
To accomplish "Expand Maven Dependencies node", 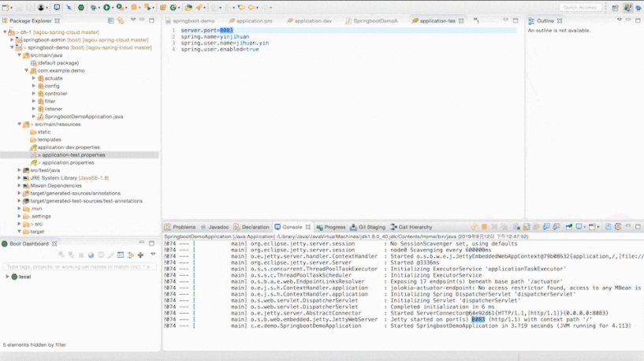I will [x=19, y=185].
